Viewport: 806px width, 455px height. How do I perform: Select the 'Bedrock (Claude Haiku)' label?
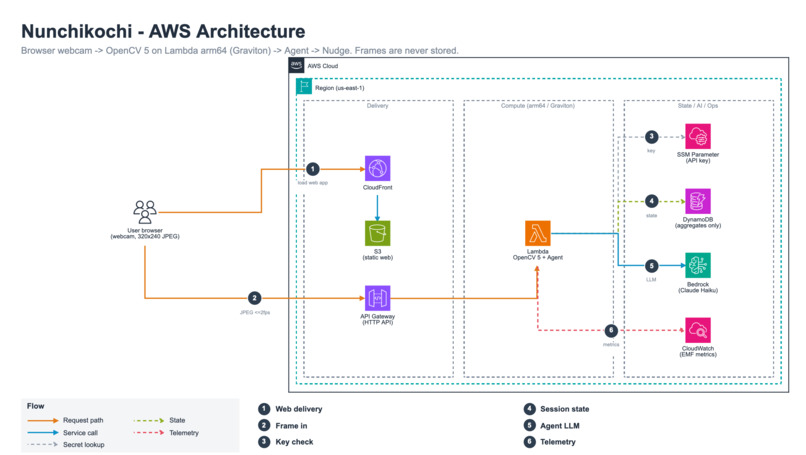pos(698,287)
